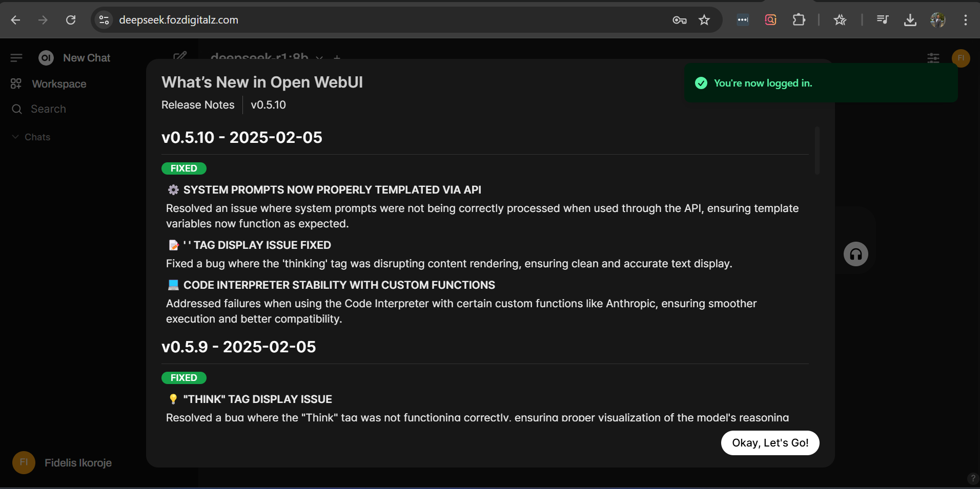Open the deepseek-r1:8b model selector dropdown
This screenshot has height=489, width=980.
(267, 56)
